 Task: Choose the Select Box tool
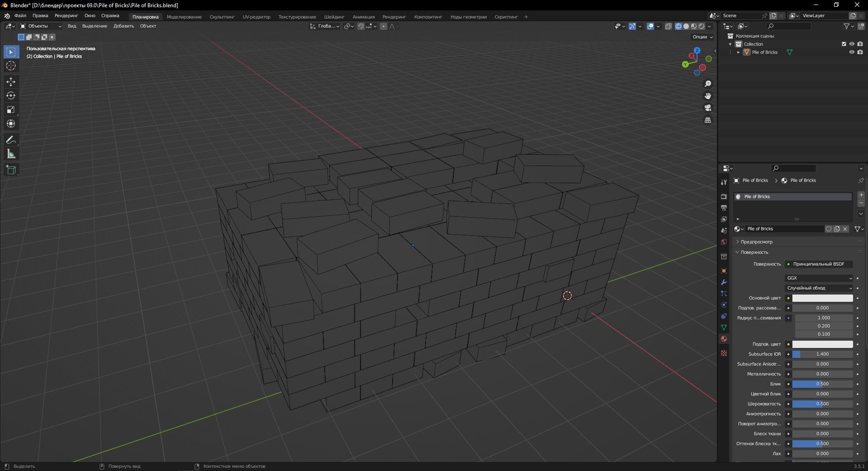click(x=11, y=52)
